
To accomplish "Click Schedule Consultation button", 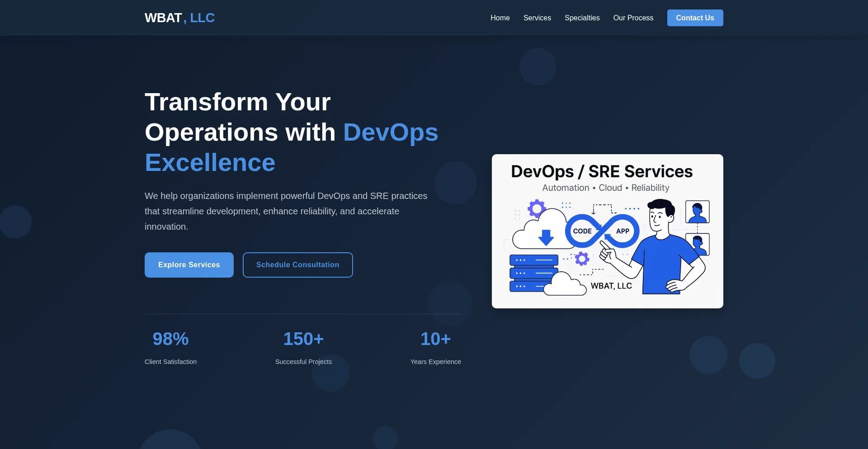I will click(298, 265).
